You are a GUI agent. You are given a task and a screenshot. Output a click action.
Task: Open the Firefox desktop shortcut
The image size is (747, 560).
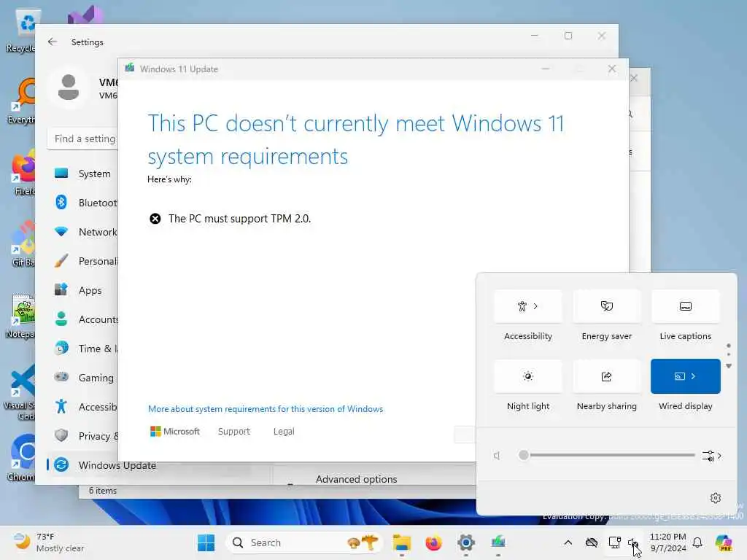[x=23, y=171]
